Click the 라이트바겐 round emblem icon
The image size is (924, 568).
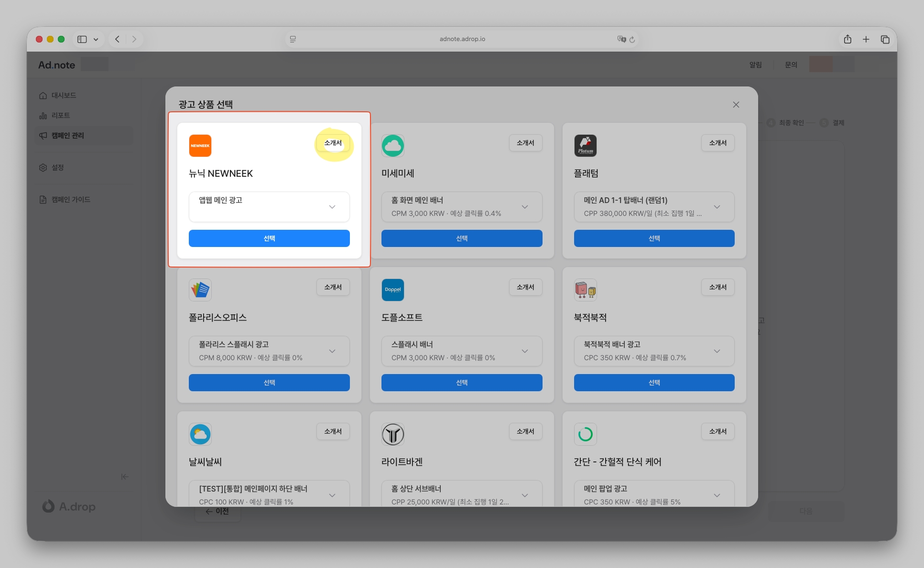pyautogui.click(x=392, y=434)
